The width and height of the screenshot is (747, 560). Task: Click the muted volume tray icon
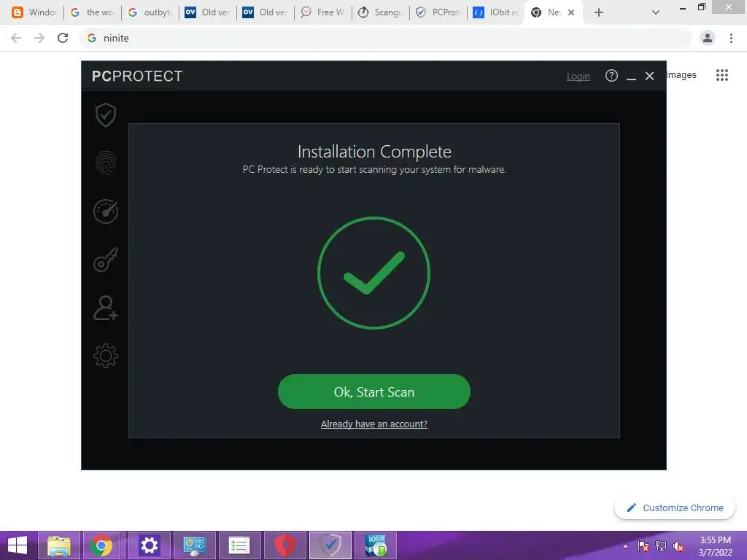678,546
